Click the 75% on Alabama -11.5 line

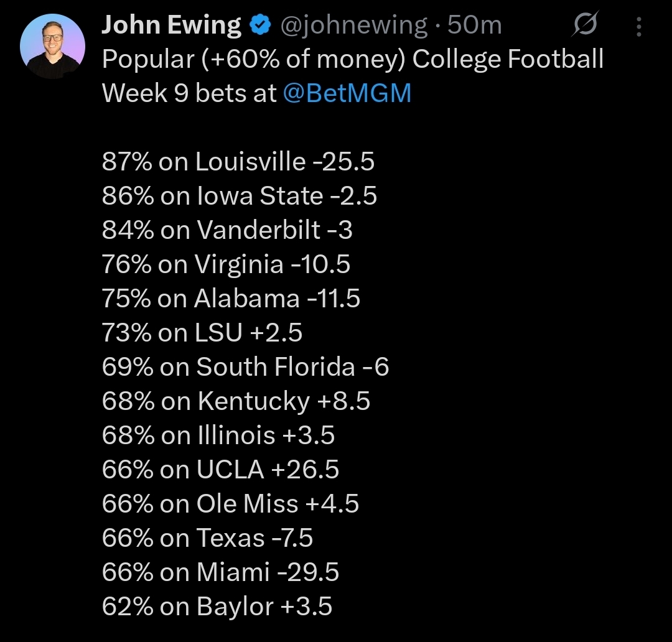[x=231, y=299]
